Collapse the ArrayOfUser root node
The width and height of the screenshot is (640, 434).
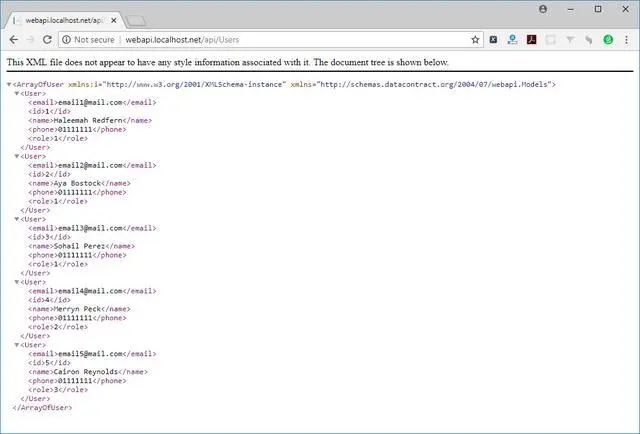[9, 85]
